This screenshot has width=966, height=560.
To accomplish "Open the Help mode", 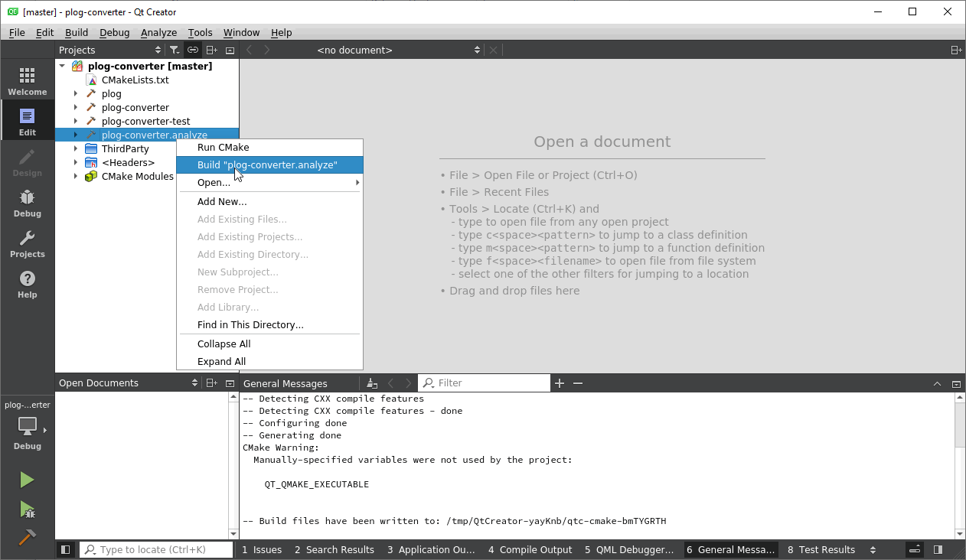I will click(28, 284).
